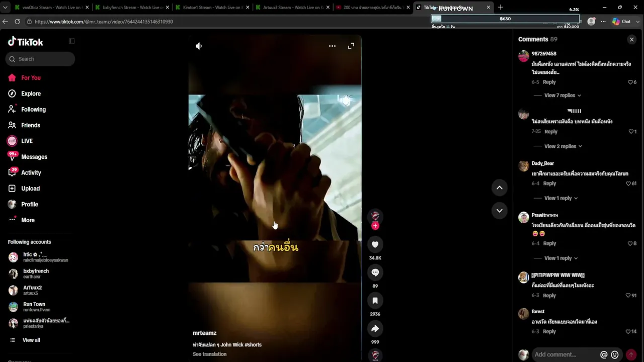This screenshot has width=644, height=362.
Task: Expand 'View 2 replies' under the 7-25 comment
Action: tap(563, 146)
